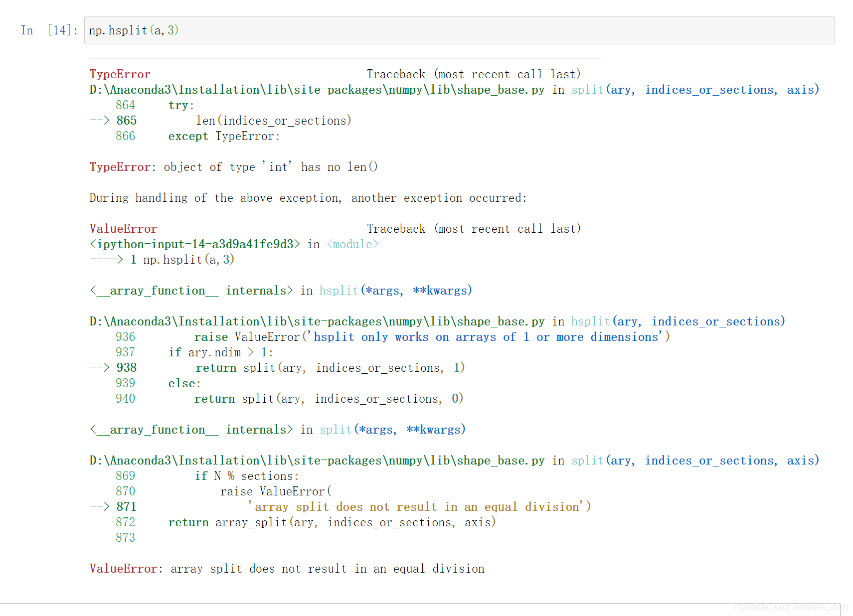Click final ValueError: array split message
The width and height of the screenshot is (853, 616).
[287, 569]
